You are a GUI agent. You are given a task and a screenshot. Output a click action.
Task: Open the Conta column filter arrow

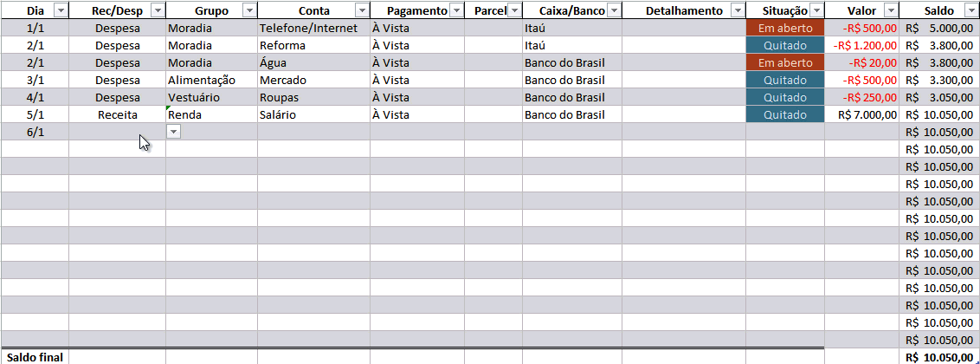[x=362, y=10]
